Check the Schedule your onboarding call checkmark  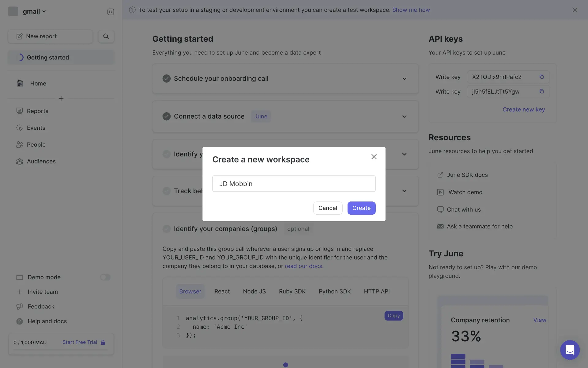click(x=166, y=79)
